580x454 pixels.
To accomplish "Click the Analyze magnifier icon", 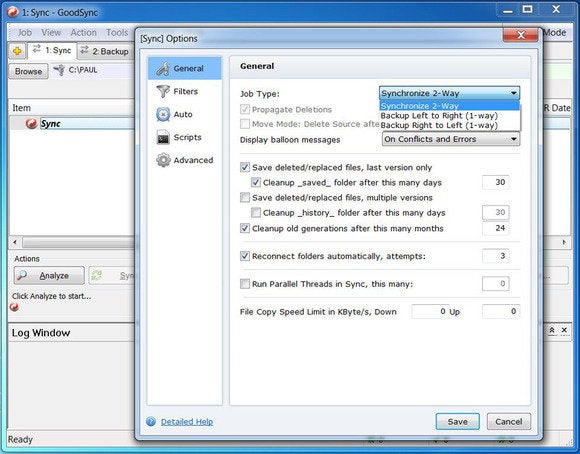I will click(22, 275).
